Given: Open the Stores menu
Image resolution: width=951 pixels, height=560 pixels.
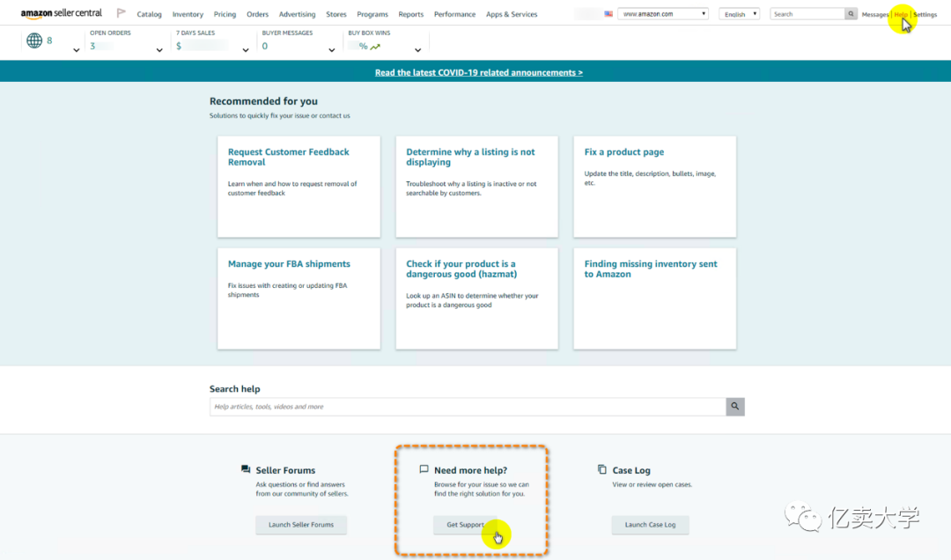Looking at the screenshot, I should coord(336,14).
